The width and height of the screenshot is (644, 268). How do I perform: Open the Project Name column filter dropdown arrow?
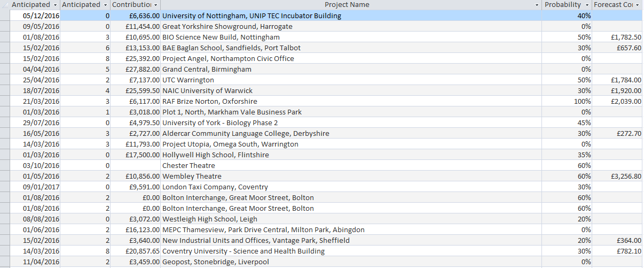point(537,5)
